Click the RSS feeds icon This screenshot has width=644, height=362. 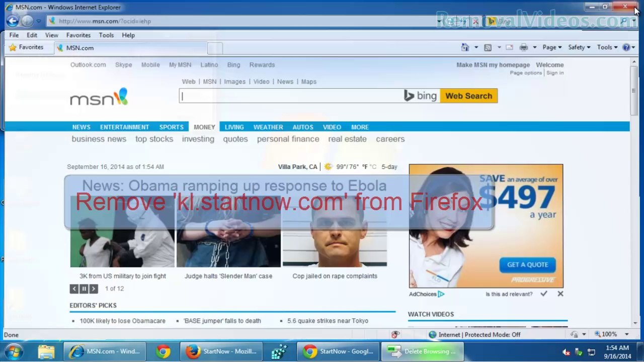(488, 47)
